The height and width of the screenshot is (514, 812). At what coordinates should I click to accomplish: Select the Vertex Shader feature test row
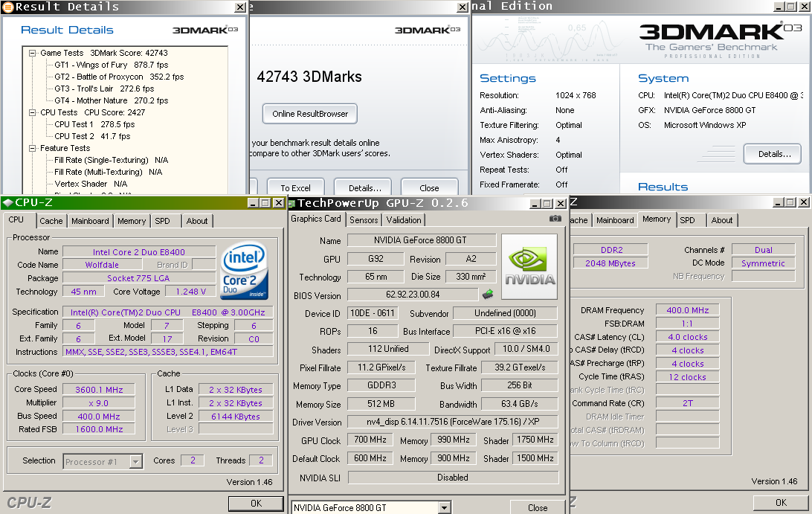coord(91,184)
